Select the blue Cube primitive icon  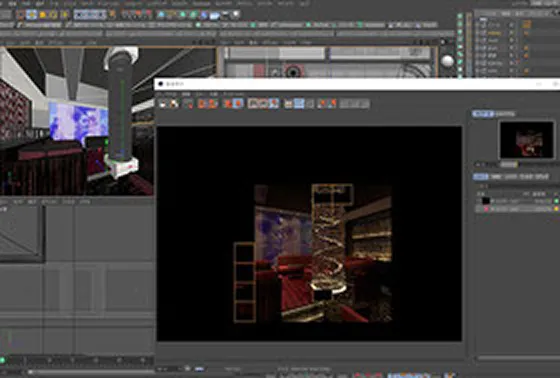161,15
